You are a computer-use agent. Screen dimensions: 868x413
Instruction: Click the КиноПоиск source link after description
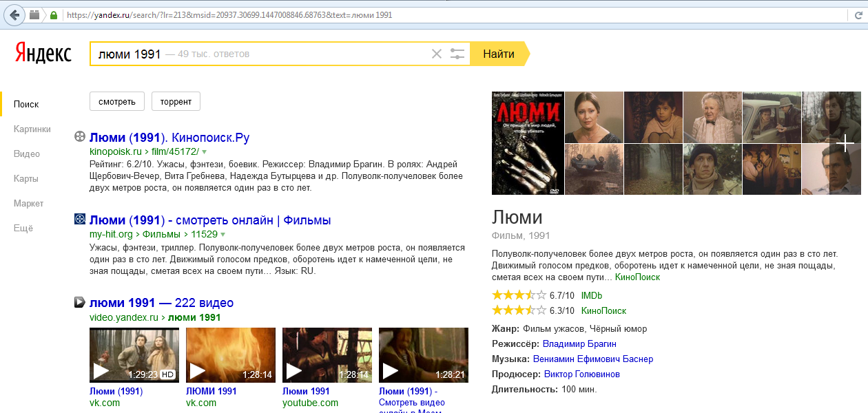[x=637, y=277]
